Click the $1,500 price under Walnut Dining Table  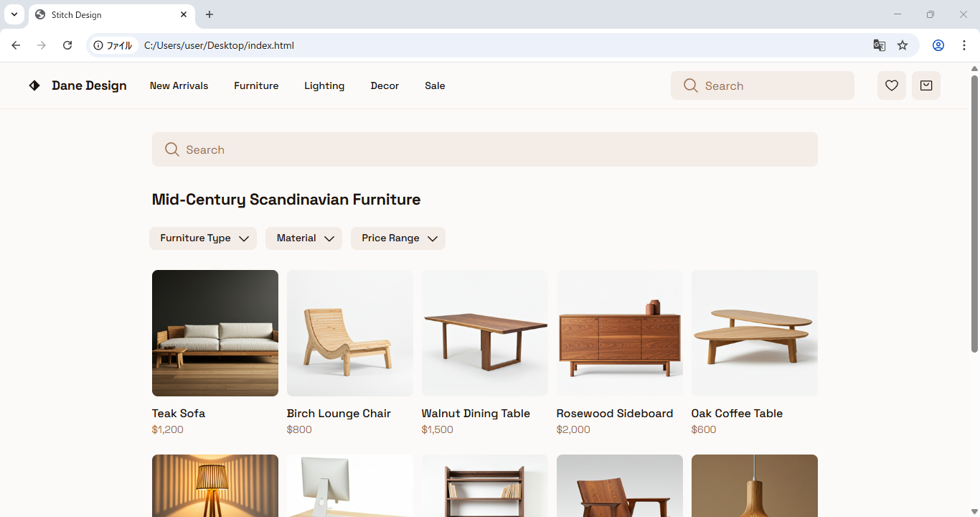(x=438, y=429)
